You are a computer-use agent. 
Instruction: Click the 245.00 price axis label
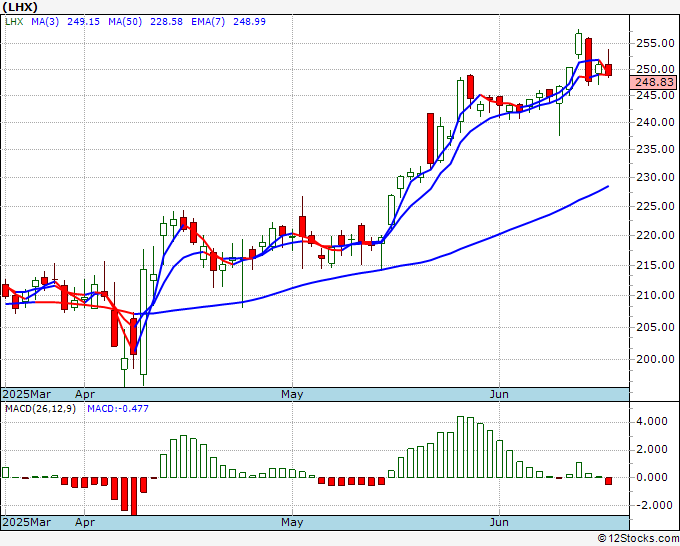(x=655, y=95)
